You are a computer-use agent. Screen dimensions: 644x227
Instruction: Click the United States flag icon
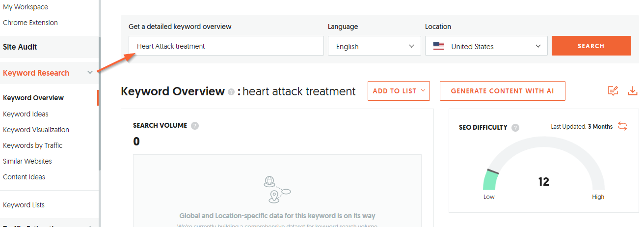[438, 46]
